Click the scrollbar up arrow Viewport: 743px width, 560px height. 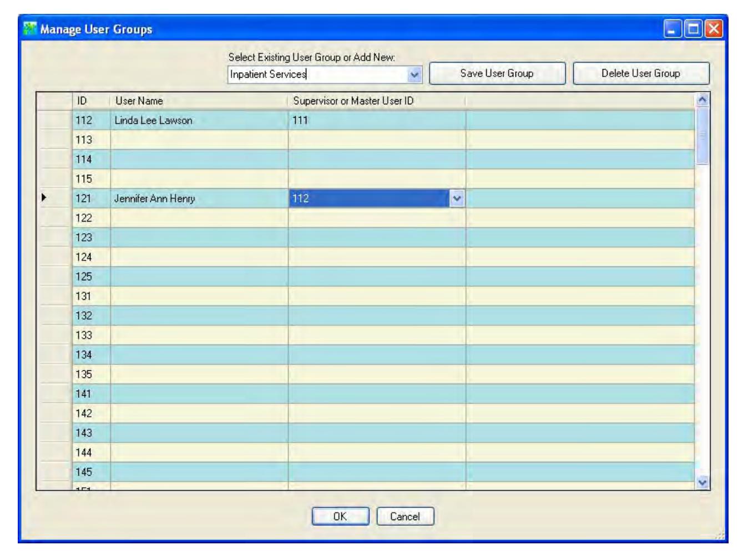(702, 100)
